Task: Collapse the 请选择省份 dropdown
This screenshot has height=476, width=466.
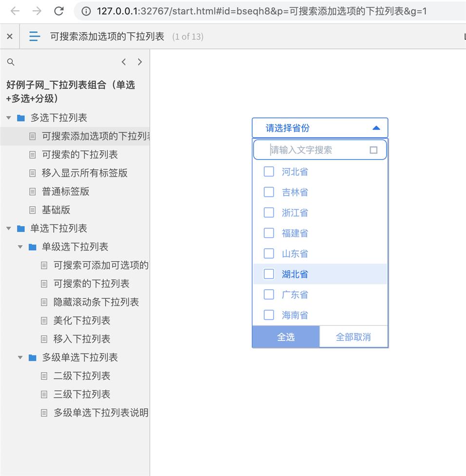Action: [375, 128]
